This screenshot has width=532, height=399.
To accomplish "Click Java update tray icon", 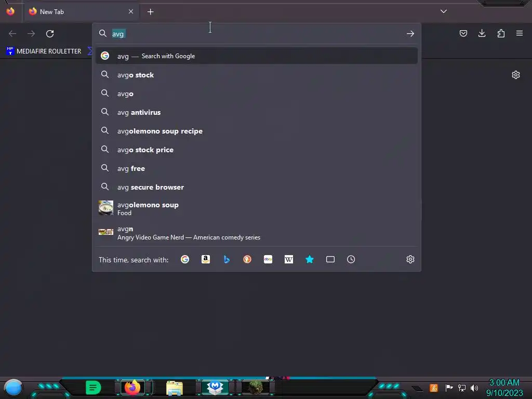I will point(434,388).
